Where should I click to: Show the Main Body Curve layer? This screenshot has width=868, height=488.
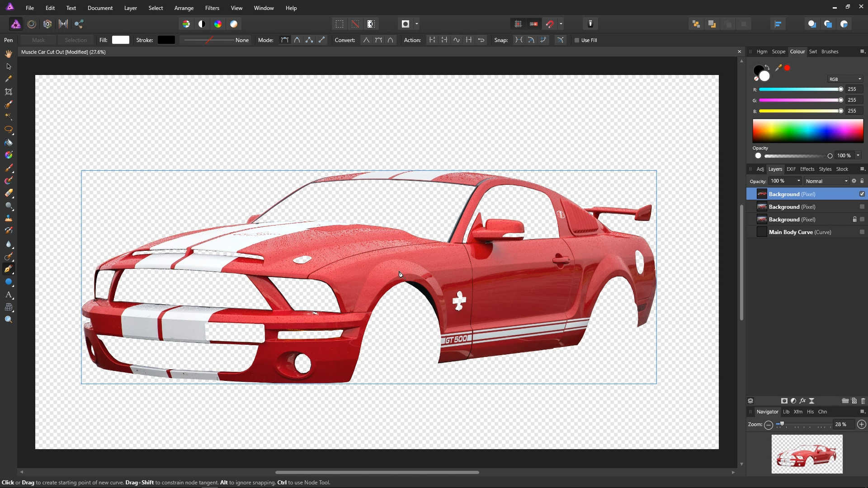coord(862,232)
